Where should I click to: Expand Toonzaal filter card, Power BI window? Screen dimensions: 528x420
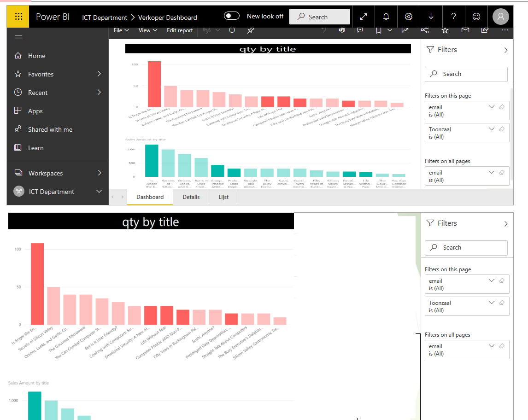(491, 129)
